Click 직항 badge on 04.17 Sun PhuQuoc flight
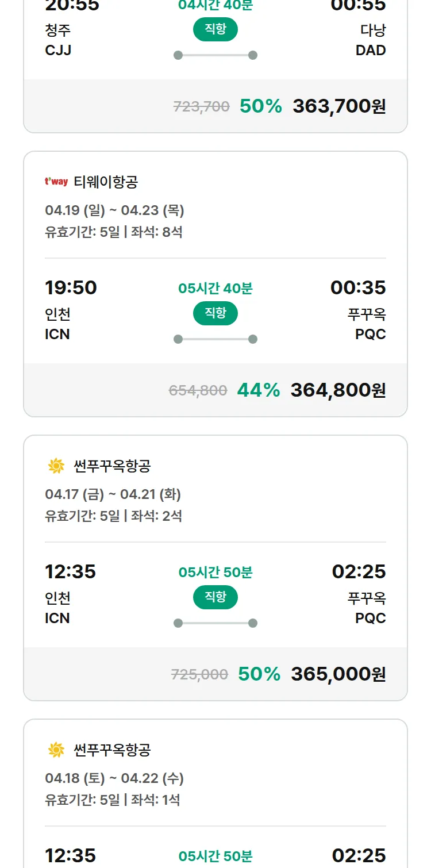The height and width of the screenshot is (868, 431). [x=215, y=597]
